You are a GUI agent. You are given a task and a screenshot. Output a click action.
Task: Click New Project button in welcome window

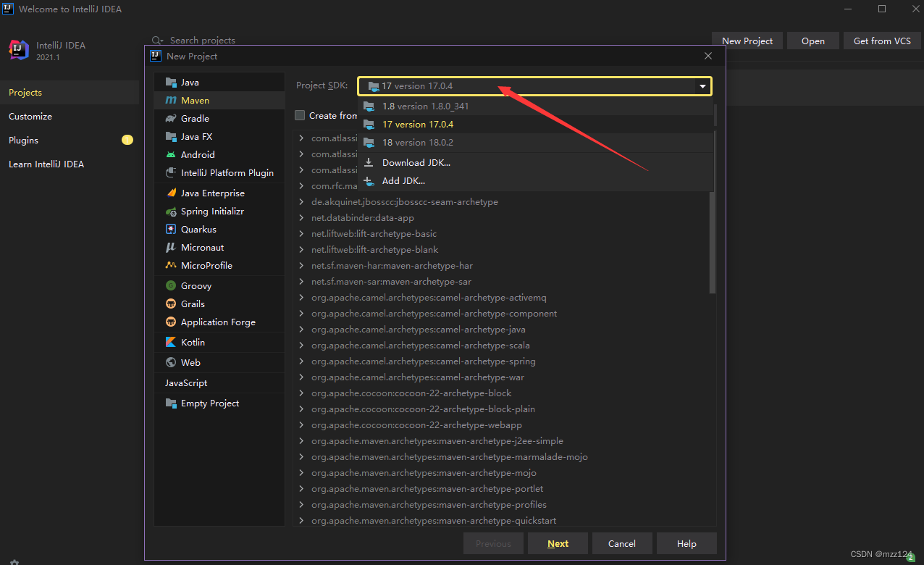point(747,41)
